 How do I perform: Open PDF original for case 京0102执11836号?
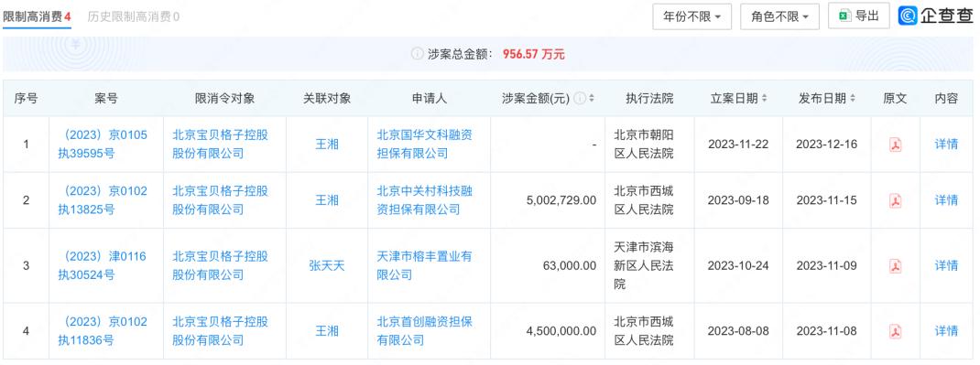(896, 331)
